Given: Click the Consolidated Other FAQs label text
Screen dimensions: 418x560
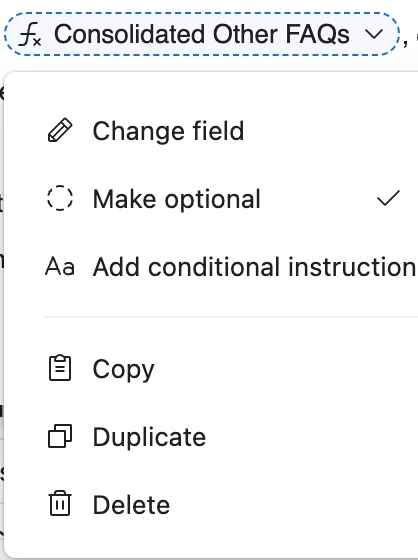Looking at the screenshot, I should click(202, 35).
